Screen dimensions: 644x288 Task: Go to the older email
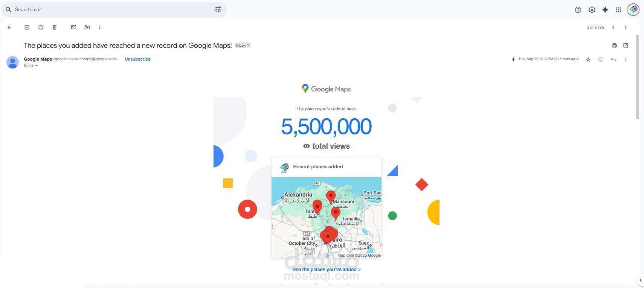click(x=626, y=27)
